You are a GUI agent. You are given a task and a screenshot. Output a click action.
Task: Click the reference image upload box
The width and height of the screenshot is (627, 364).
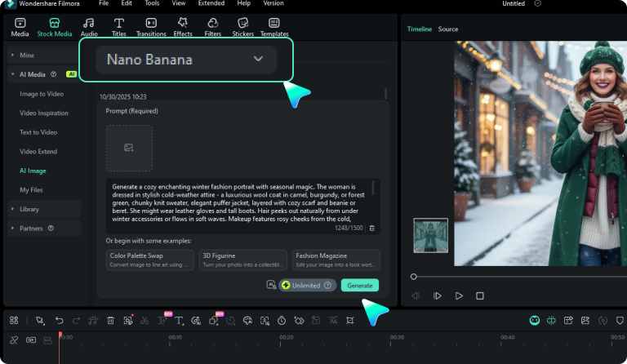pos(129,149)
